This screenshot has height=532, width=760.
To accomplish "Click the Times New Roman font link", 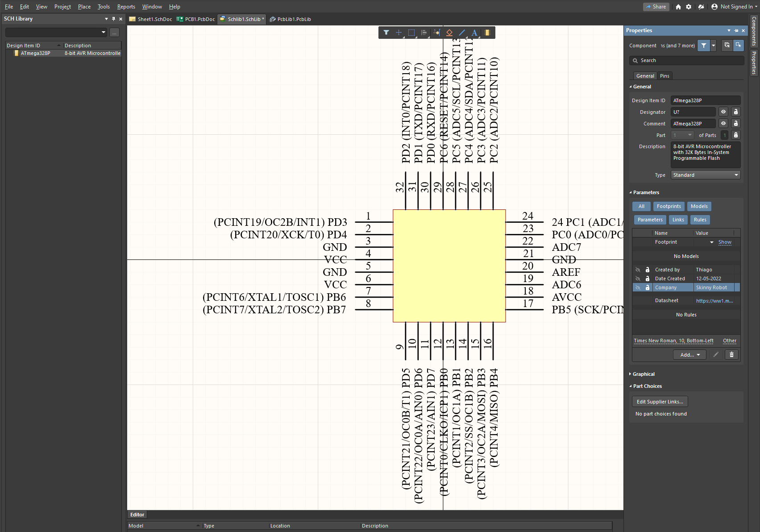I will tap(673, 341).
